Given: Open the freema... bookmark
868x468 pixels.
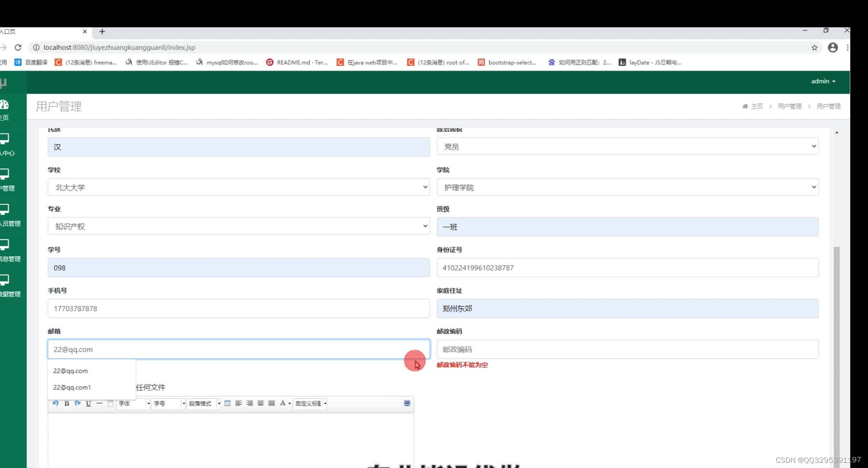Looking at the screenshot, I should pos(86,62).
